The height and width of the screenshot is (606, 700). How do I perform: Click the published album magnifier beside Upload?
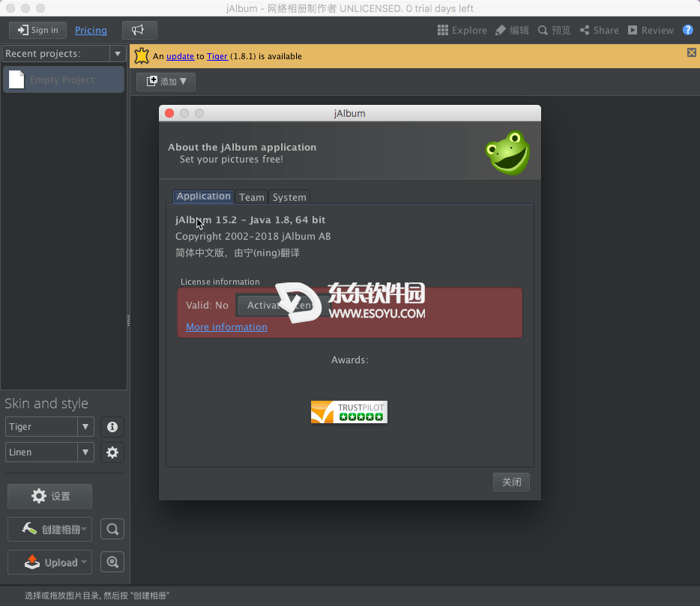(112, 563)
